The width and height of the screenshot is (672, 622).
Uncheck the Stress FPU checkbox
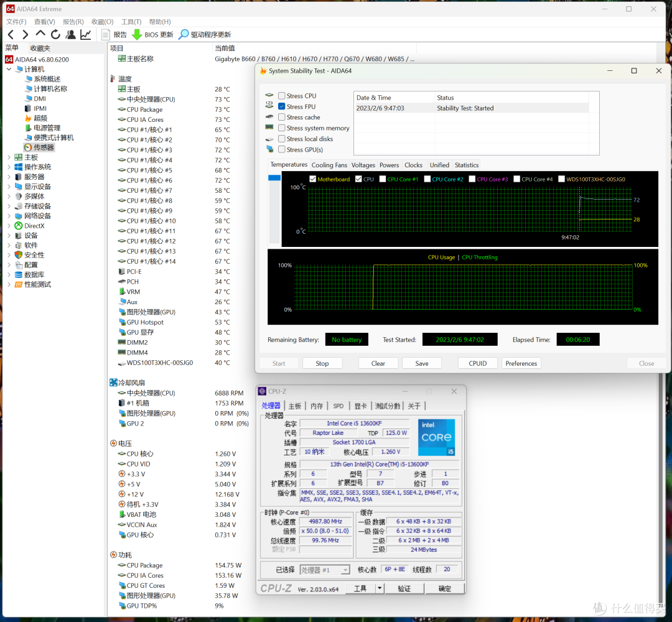(x=282, y=106)
